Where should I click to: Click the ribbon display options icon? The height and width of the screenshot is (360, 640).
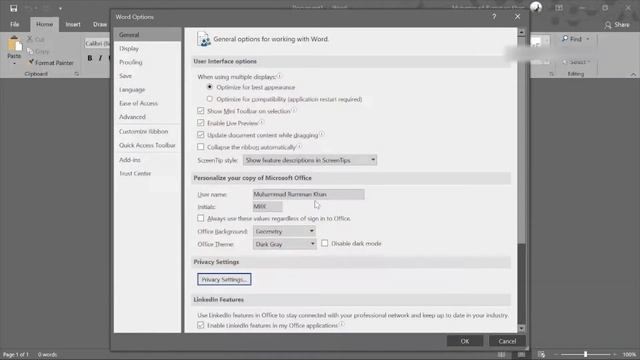coord(559,8)
